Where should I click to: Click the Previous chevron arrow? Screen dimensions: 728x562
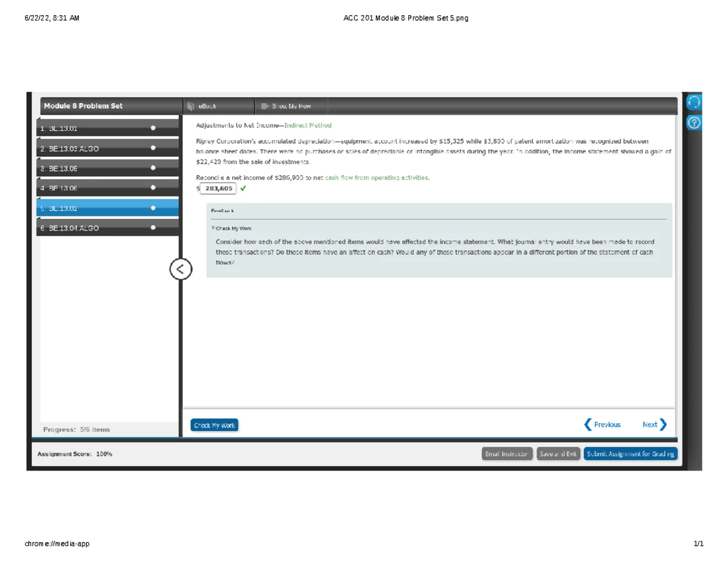588,424
